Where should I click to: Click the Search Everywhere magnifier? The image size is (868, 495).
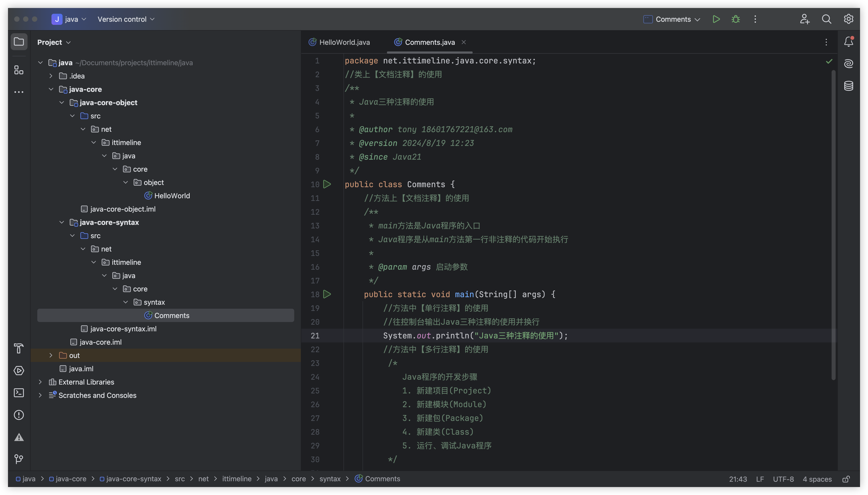pyautogui.click(x=827, y=19)
